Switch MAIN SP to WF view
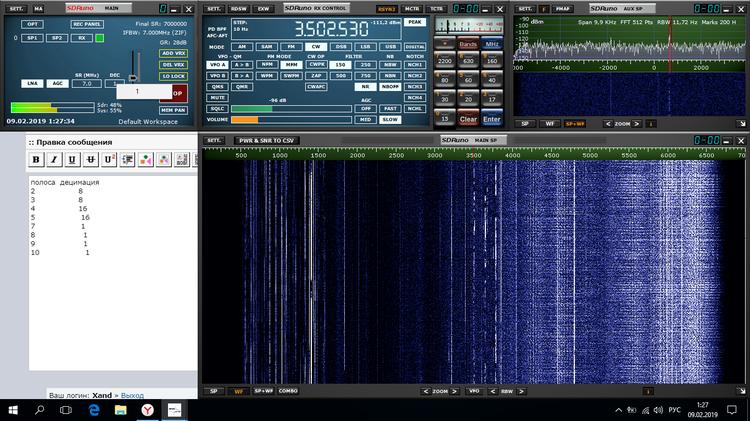The height and width of the screenshot is (421, 750). click(238, 391)
